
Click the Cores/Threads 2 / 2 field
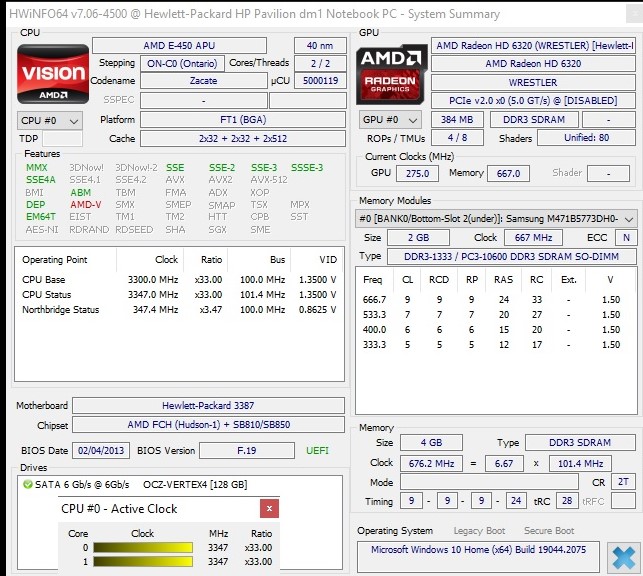320,64
